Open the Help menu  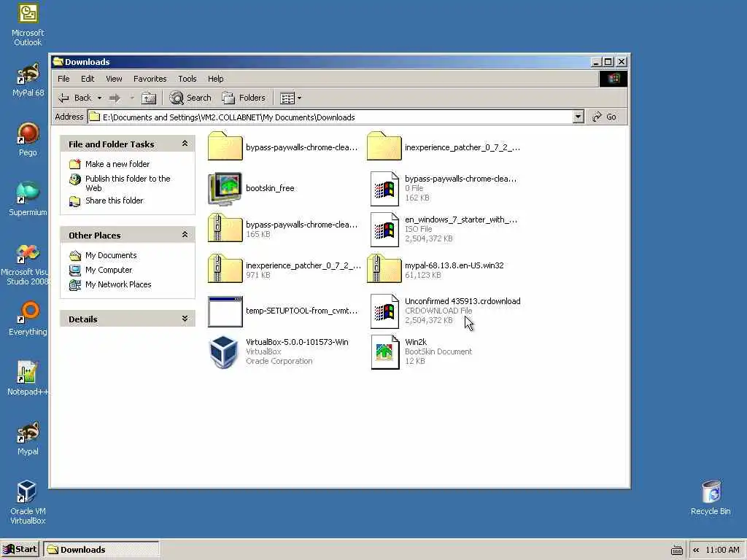(215, 79)
